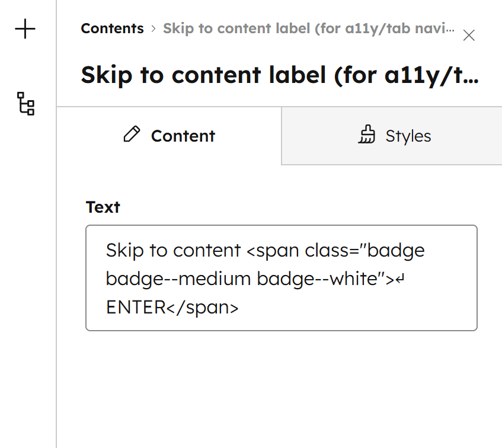Click the word ENTER in text field
This screenshot has width=502, height=448.
(x=134, y=308)
